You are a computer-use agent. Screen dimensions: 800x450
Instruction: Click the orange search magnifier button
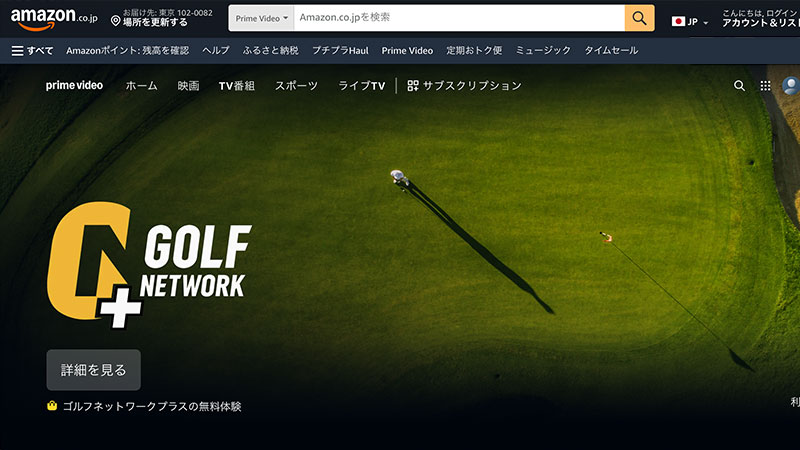[639, 18]
